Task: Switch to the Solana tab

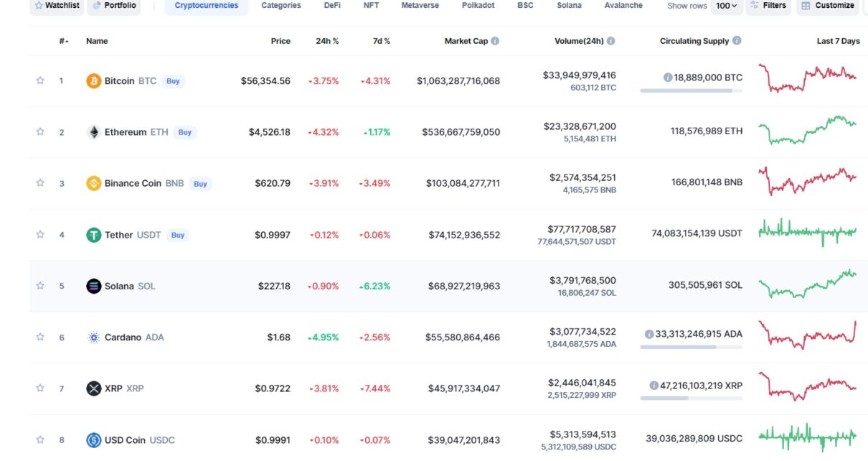Action: (x=569, y=6)
